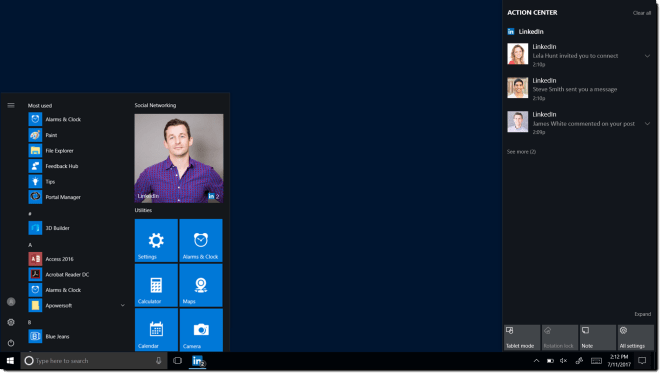This screenshot has width=665, height=379.
Task: Click the Social Networking group header
Action: [x=156, y=106]
